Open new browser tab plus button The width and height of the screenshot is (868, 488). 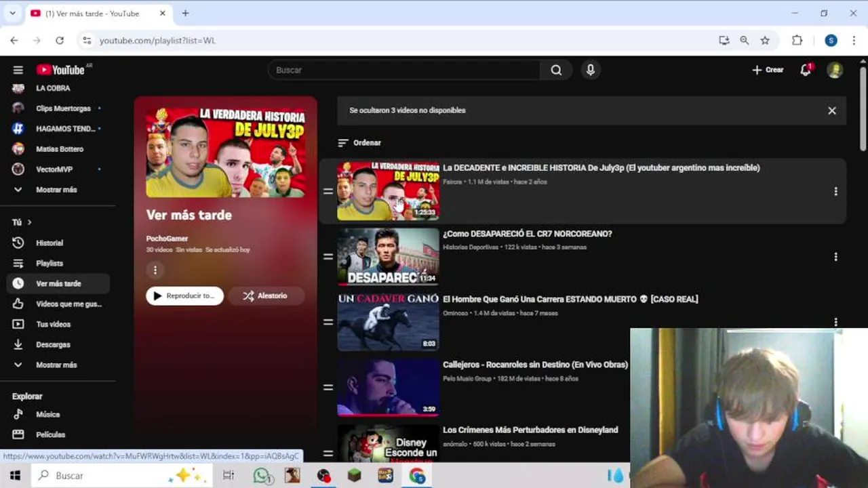(x=185, y=13)
